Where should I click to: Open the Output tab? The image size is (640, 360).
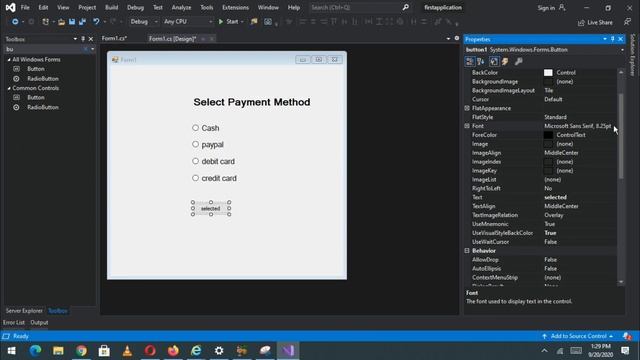pos(39,322)
